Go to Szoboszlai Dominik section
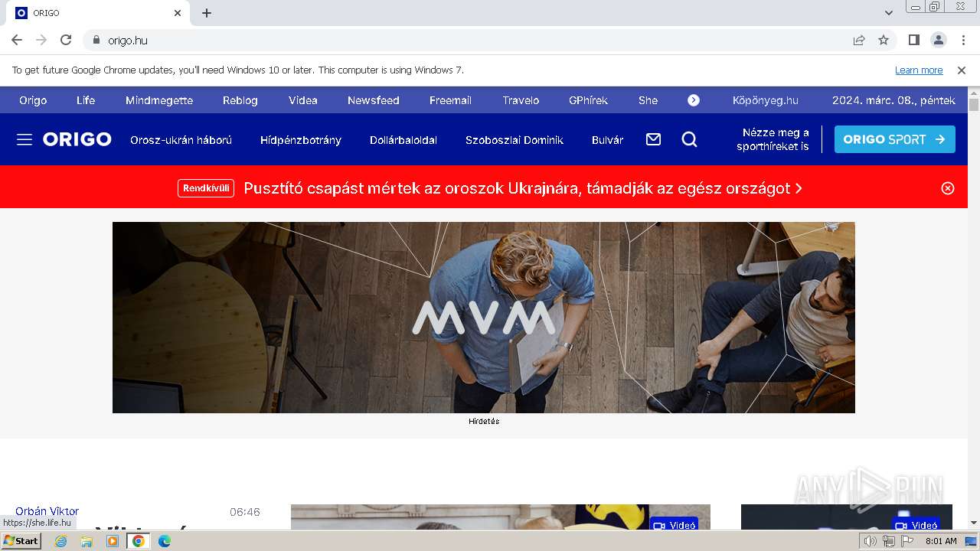Image resolution: width=980 pixels, height=551 pixels. (514, 140)
